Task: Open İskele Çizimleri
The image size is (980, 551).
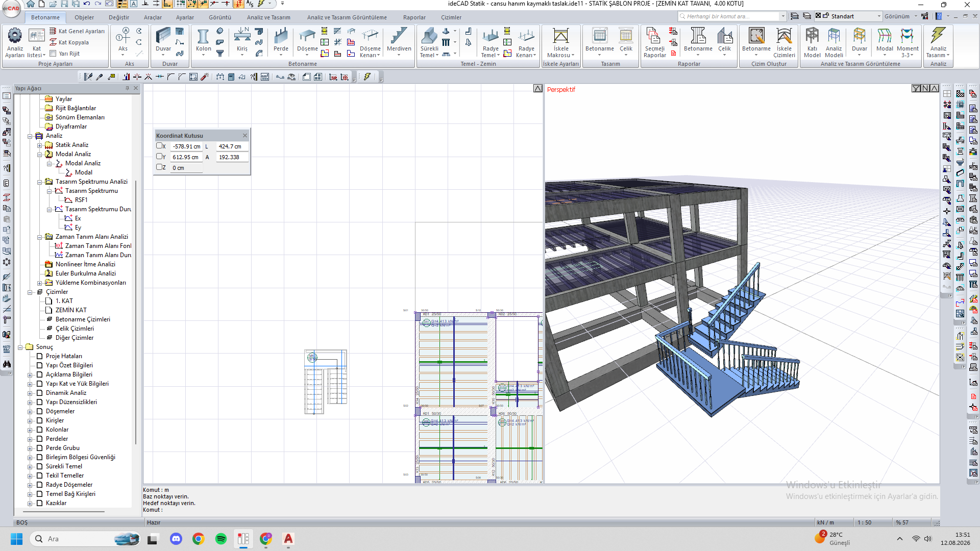Action: coord(784,43)
